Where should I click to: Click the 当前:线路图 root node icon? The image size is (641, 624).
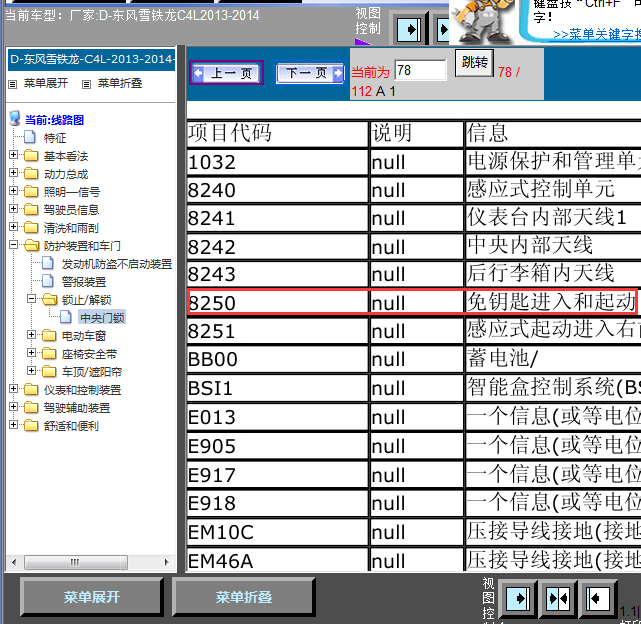14,119
